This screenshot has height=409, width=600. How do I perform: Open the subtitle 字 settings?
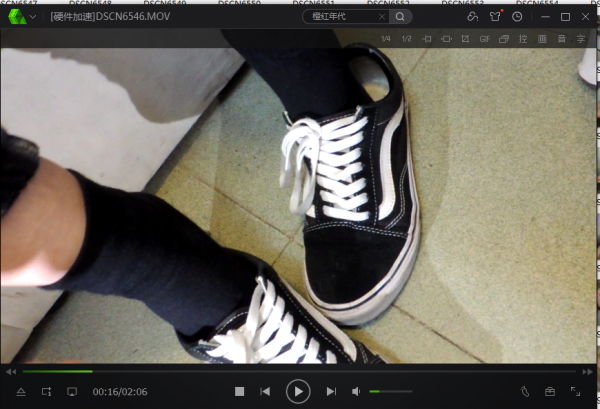[580, 39]
